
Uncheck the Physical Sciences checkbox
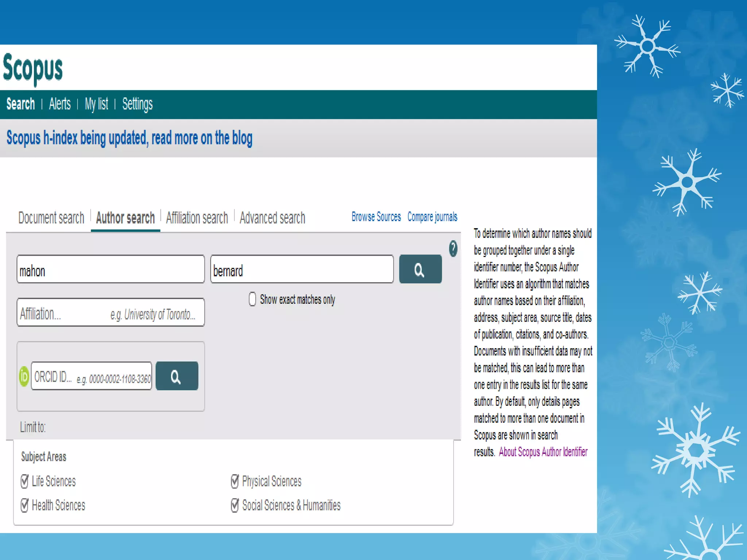(235, 481)
